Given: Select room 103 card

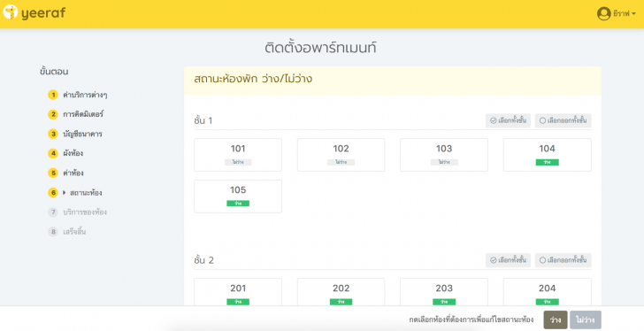Looking at the screenshot, I should [x=444, y=155].
